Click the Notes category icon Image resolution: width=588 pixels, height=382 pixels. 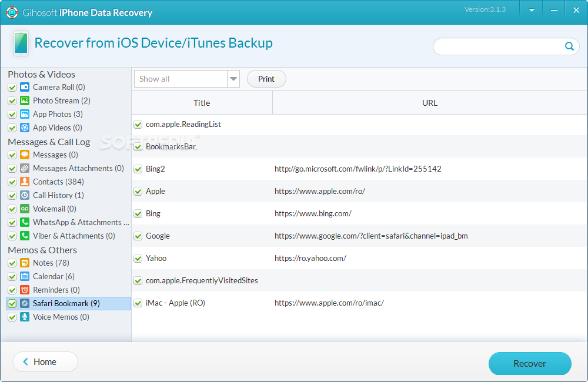point(25,263)
